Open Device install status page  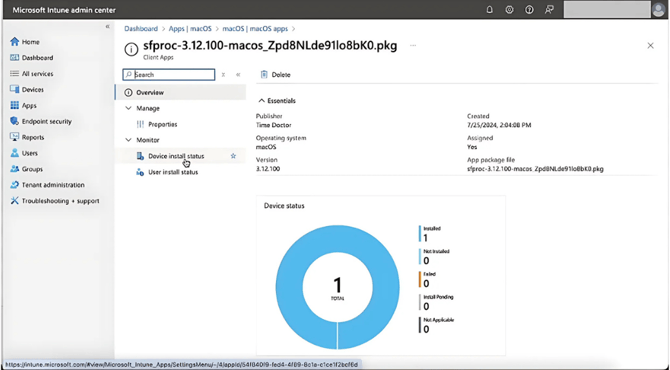click(176, 156)
